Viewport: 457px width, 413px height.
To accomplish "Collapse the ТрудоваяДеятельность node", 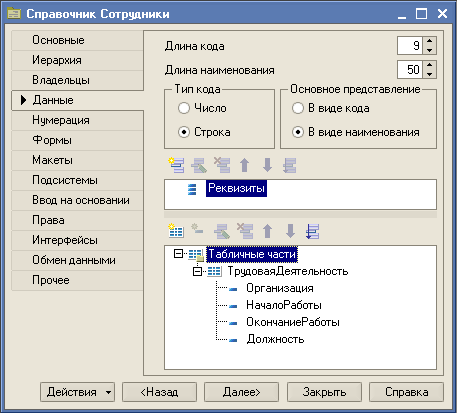I will point(197,272).
